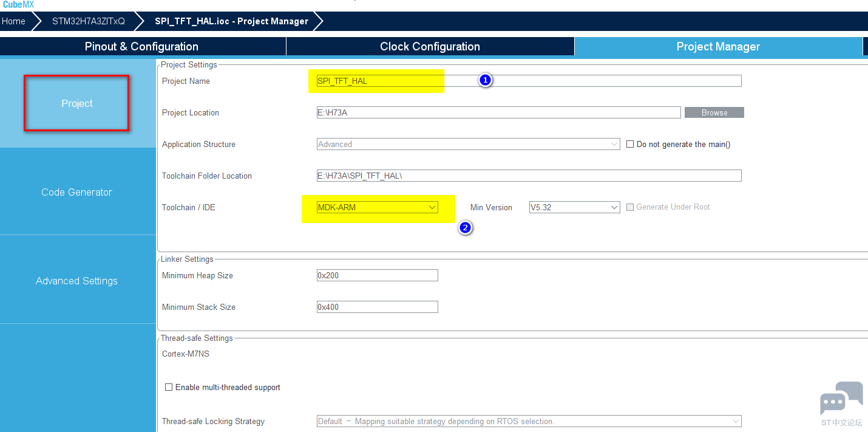The height and width of the screenshot is (432, 868).
Task: Click the Project Name label
Action: click(x=186, y=81)
